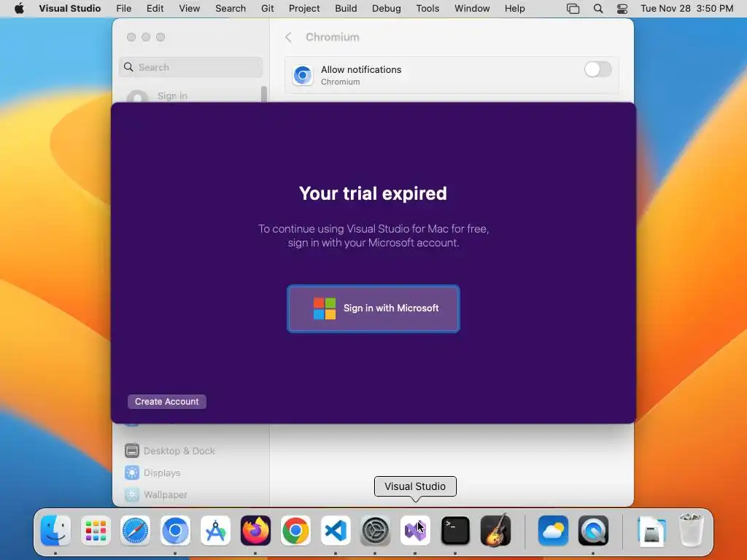This screenshot has width=747, height=560.
Task: Click the Chromium icon beside Allow notifications
Action: pyautogui.click(x=303, y=75)
